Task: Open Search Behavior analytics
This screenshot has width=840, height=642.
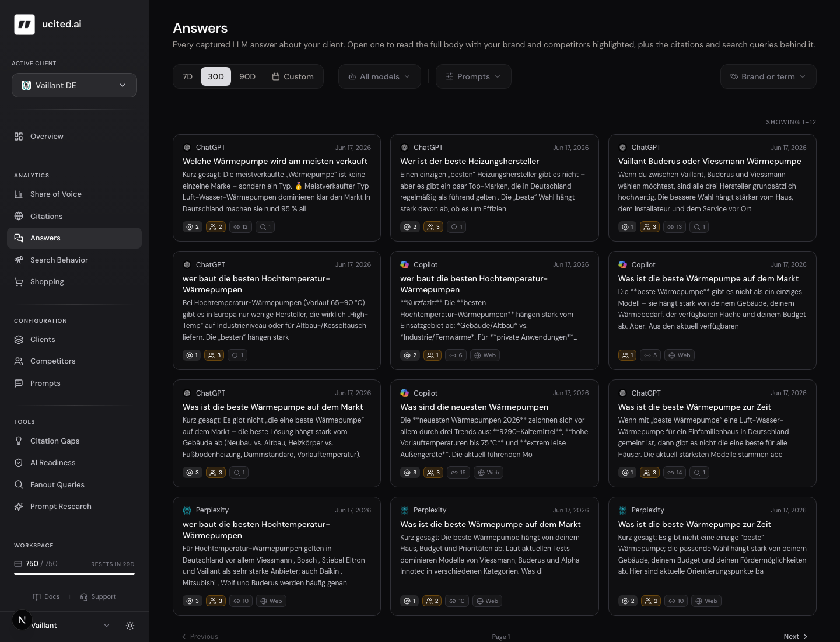Action: 74,260
